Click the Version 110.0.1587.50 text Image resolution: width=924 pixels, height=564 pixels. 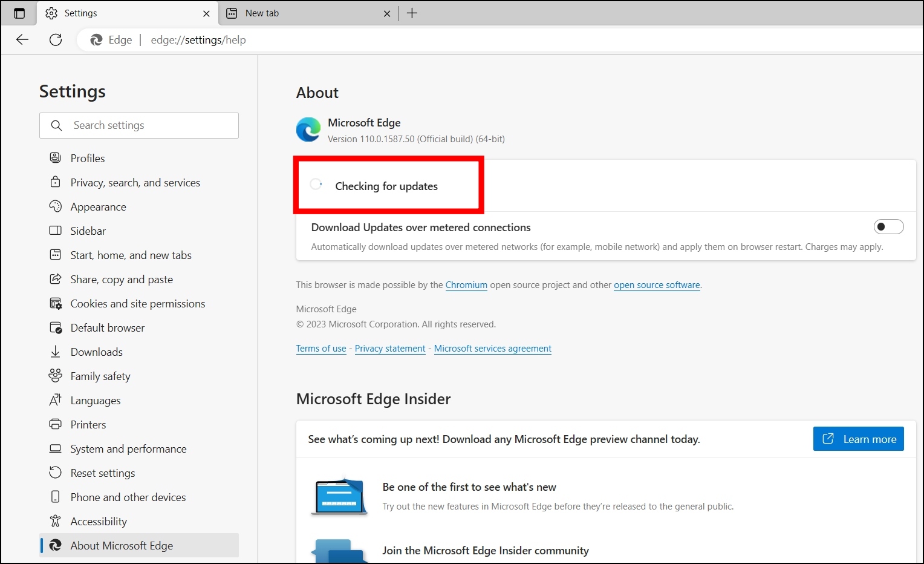point(416,139)
